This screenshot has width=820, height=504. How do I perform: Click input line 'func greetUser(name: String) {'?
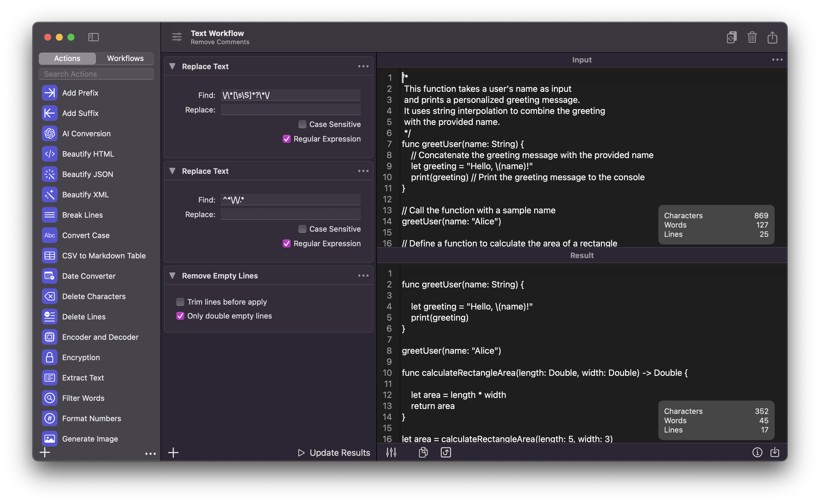[463, 144]
